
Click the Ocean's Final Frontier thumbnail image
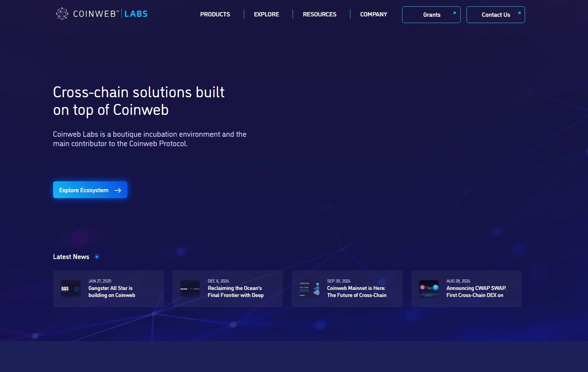click(x=190, y=289)
